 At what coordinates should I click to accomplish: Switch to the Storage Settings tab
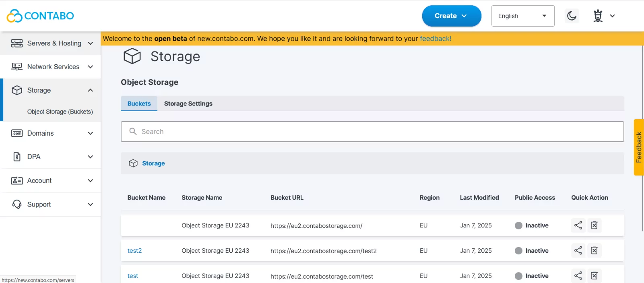click(x=188, y=103)
